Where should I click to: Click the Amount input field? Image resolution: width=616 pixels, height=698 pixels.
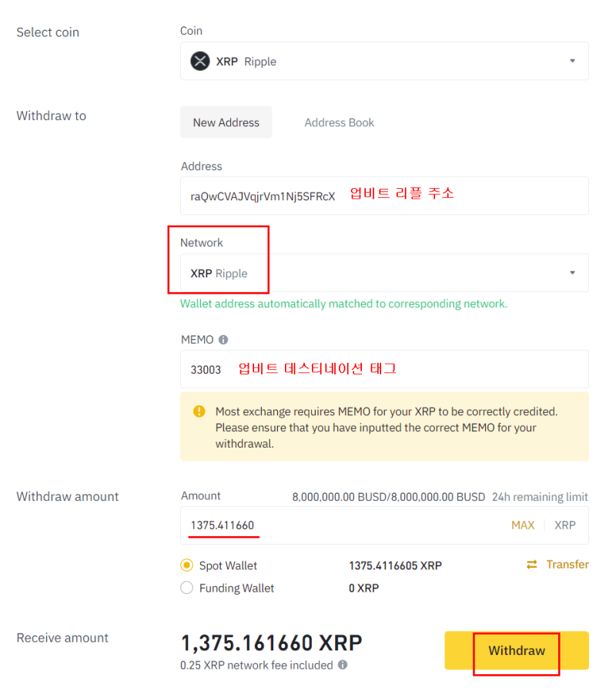(x=384, y=525)
